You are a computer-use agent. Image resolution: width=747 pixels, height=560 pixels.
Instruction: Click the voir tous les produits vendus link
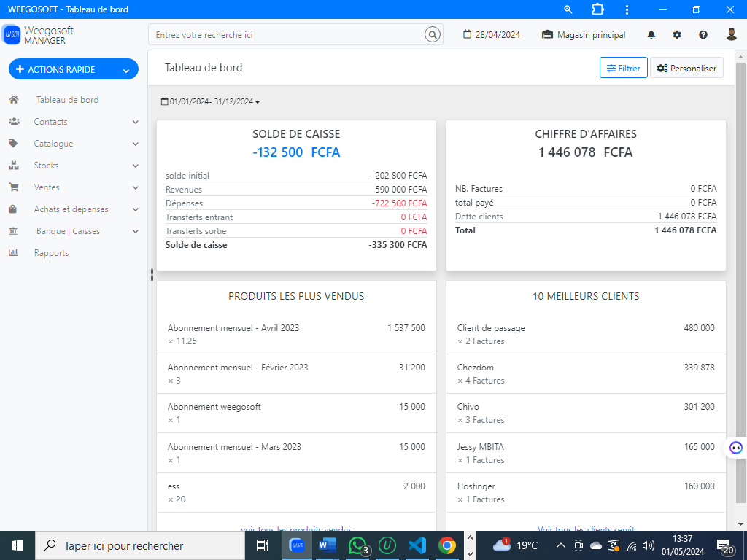coord(296,529)
